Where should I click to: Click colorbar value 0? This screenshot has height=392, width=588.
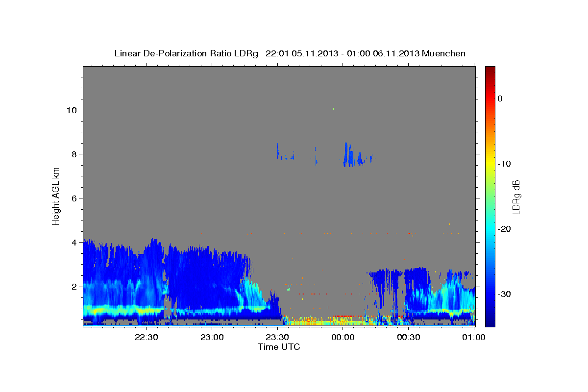click(x=500, y=98)
